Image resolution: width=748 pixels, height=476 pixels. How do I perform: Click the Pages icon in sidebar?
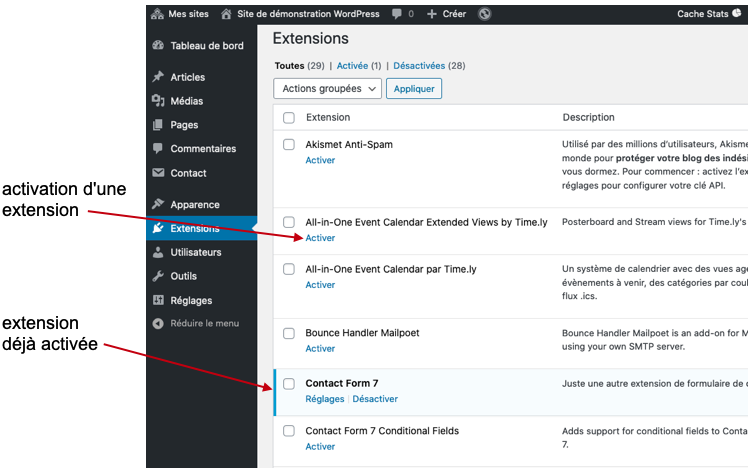point(158,125)
